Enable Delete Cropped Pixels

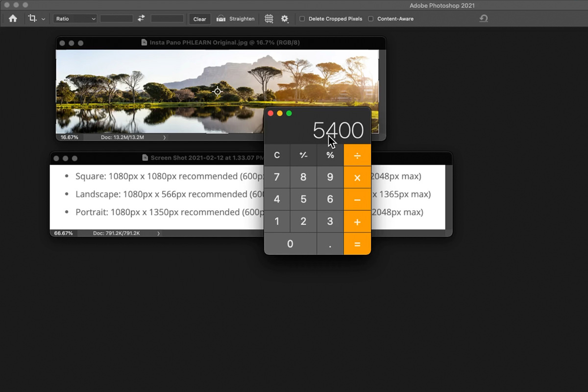pos(302,19)
